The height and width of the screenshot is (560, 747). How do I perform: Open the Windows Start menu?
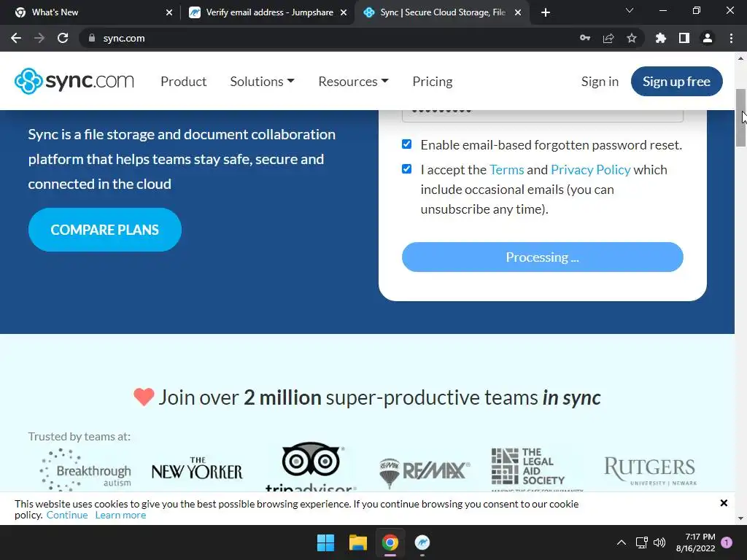coord(326,542)
